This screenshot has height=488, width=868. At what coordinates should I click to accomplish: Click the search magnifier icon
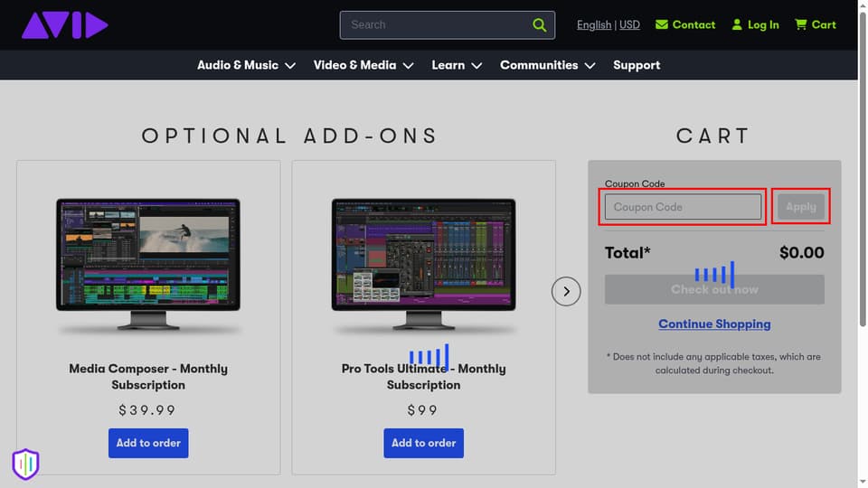click(x=539, y=25)
